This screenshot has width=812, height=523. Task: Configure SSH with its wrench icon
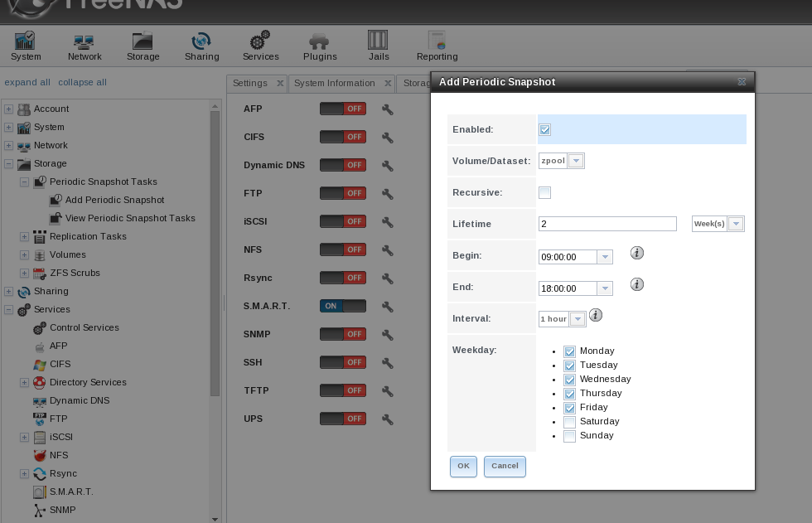tap(388, 362)
